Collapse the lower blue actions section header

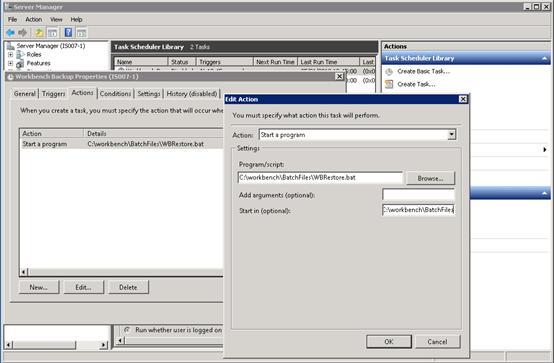[x=544, y=193]
